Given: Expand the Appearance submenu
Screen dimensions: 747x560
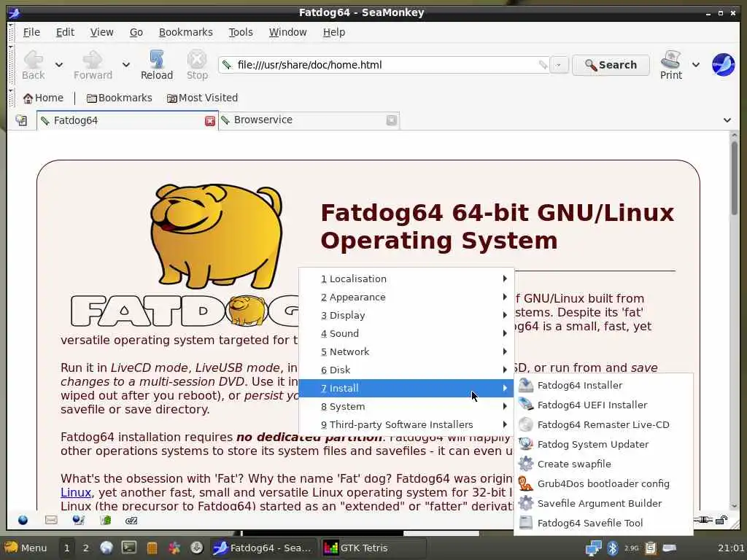Looking at the screenshot, I should 406,297.
